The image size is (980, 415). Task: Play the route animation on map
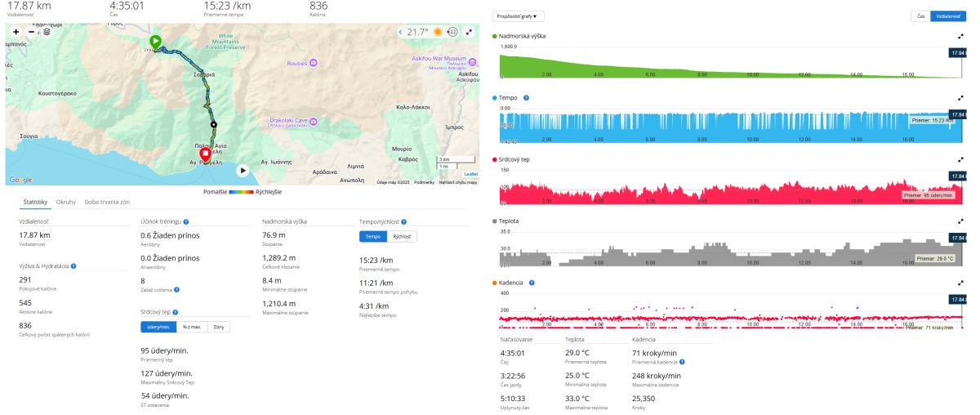(x=243, y=170)
